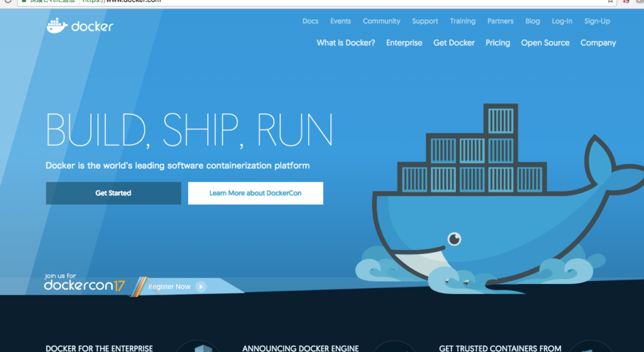This screenshot has width=644, height=352.
Task: Click Get Trusted Containers From heading
Action: click(x=500, y=348)
